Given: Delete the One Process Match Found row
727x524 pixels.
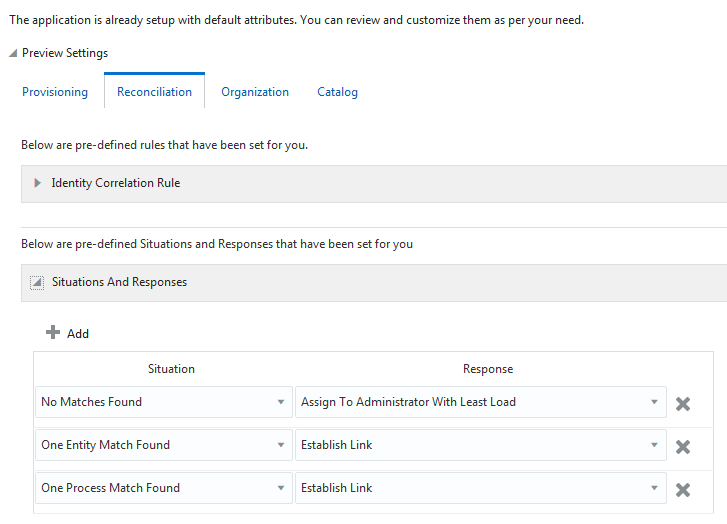Looking at the screenshot, I should pos(683,490).
